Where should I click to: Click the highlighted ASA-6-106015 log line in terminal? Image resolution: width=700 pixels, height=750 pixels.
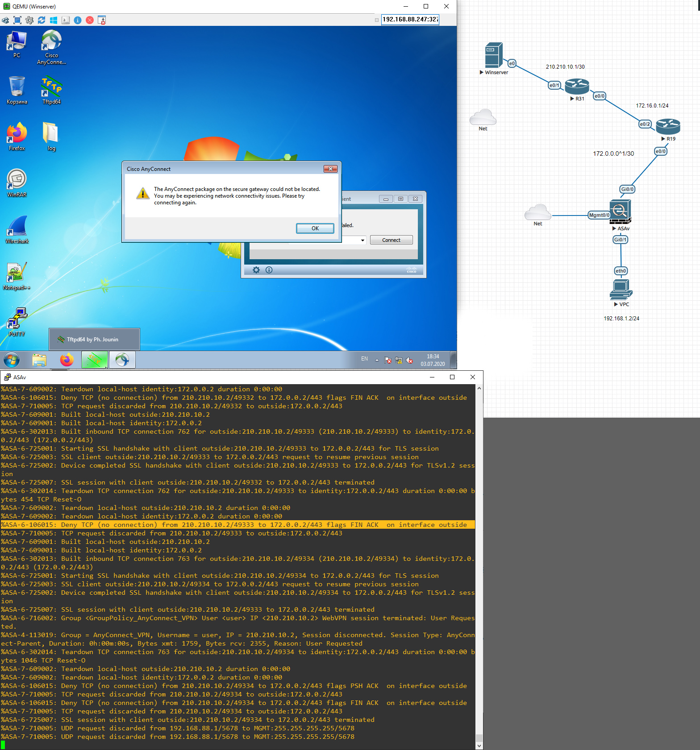237,525
